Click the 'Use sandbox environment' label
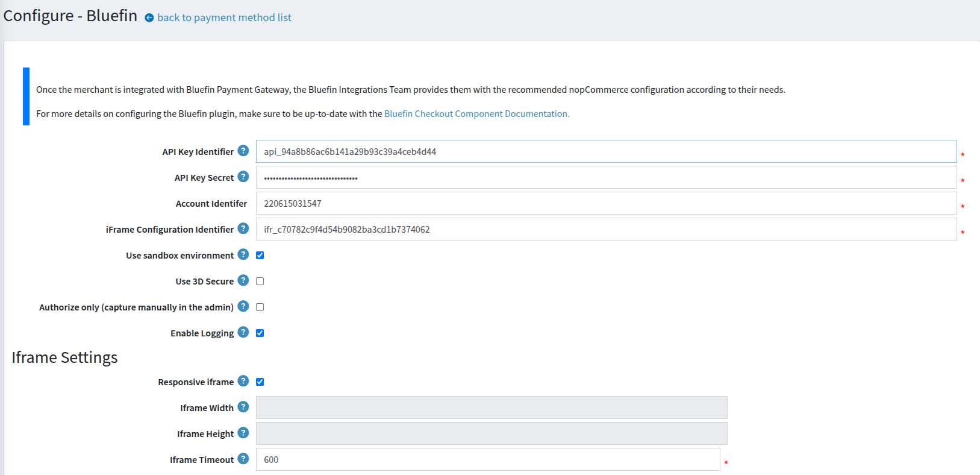The image size is (980, 475). click(x=179, y=256)
